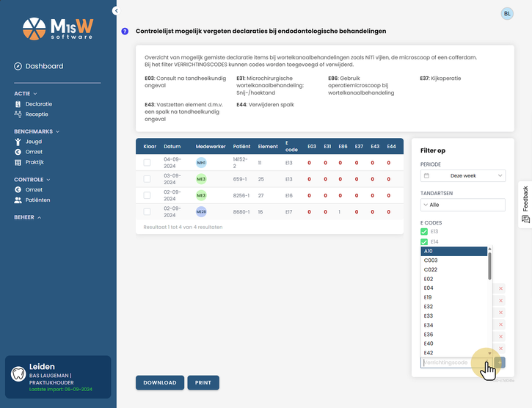
Task: Click the MH1 employee badge
Action: [x=201, y=163]
